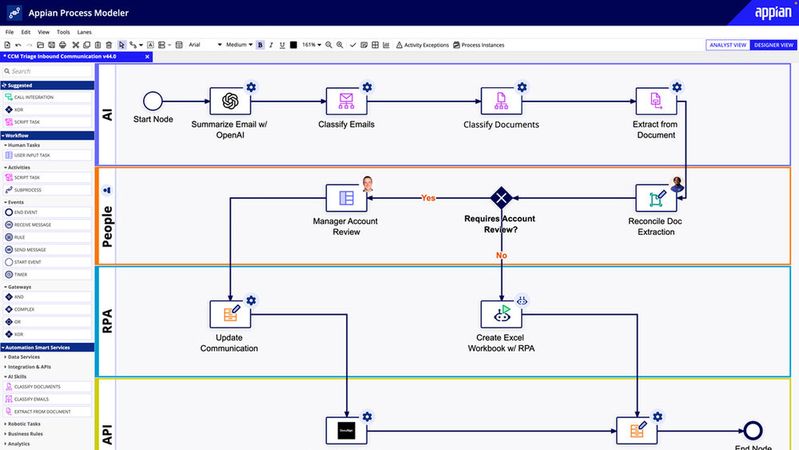Pick the CALL INTEGRATION palette item
799x450 pixels.
tap(47, 97)
